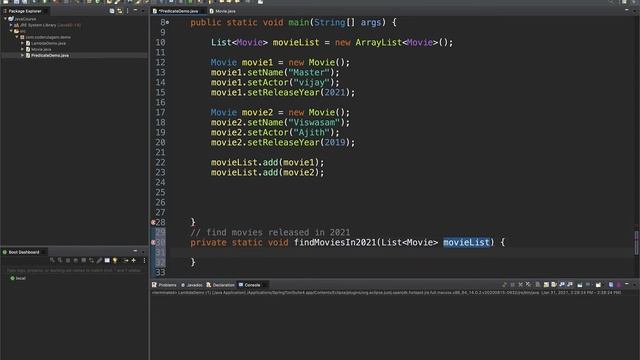Minimize the Package Explorer panel
This screenshot has height=360, width=640.
point(136,11)
